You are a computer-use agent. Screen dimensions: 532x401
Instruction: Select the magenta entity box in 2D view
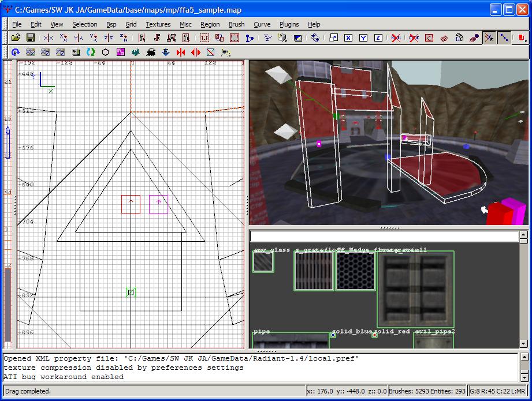(158, 204)
